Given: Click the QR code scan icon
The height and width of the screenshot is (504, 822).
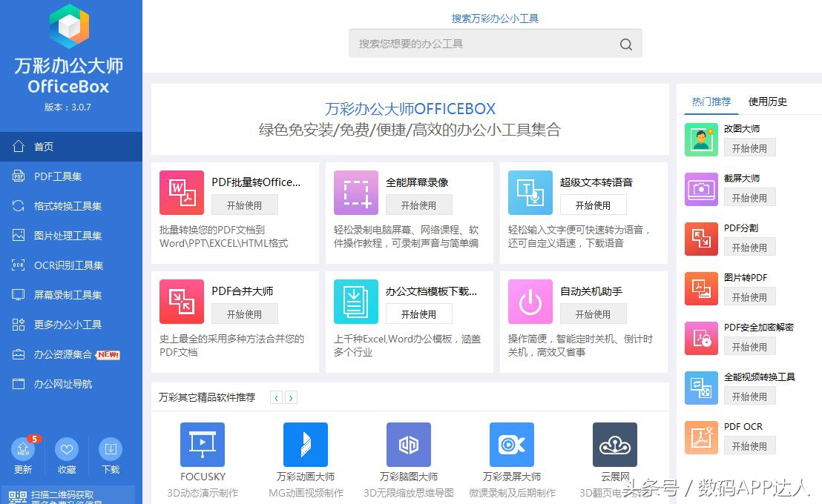Looking at the screenshot, I should click(x=18, y=497).
